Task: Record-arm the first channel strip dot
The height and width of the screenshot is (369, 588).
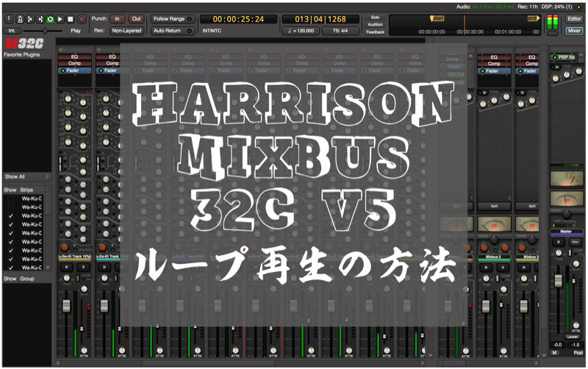Action: pyautogui.click(x=61, y=50)
